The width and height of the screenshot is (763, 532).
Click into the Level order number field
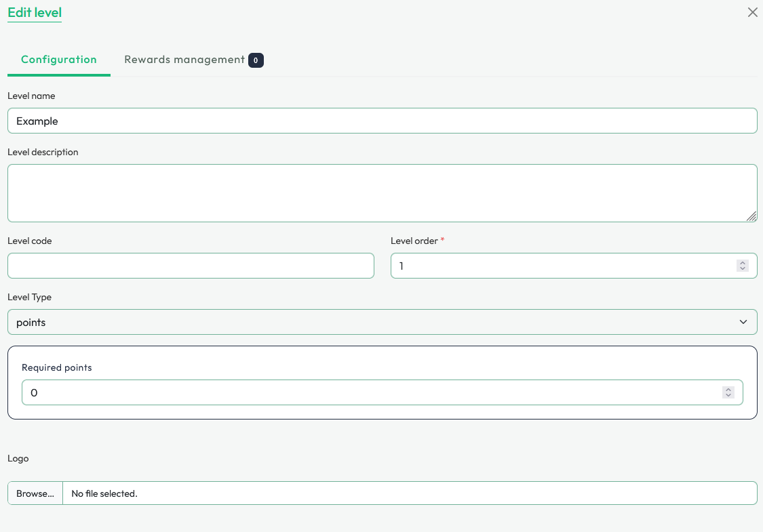(563, 266)
